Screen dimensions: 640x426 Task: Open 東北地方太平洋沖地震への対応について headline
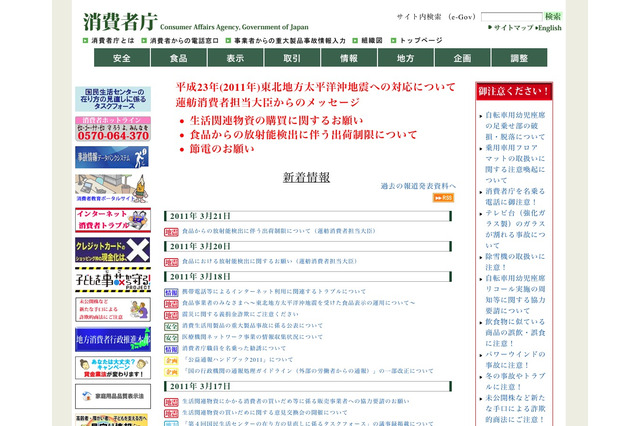(x=316, y=87)
